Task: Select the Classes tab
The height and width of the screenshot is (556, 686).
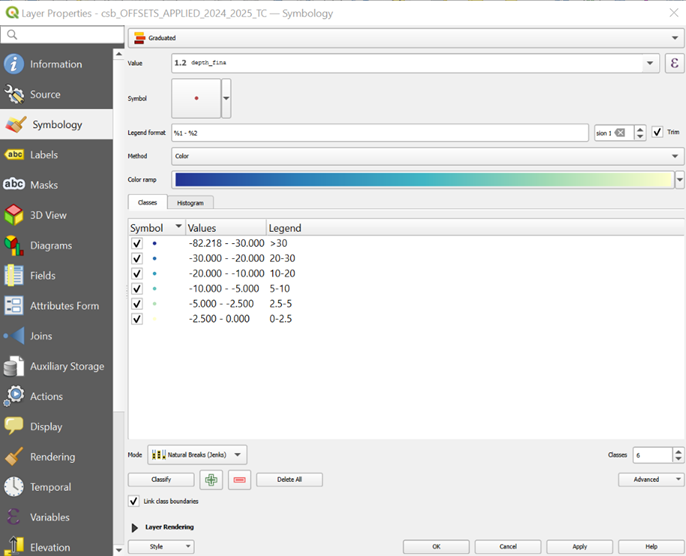Action: point(147,202)
